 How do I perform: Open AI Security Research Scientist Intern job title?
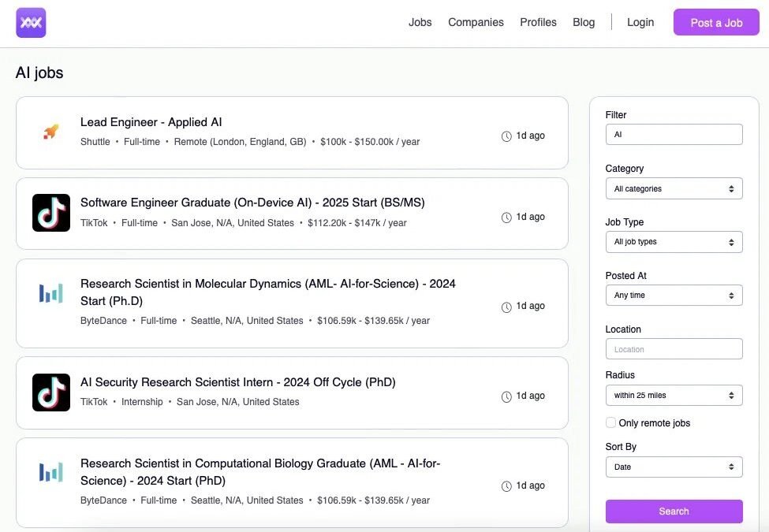tap(238, 382)
